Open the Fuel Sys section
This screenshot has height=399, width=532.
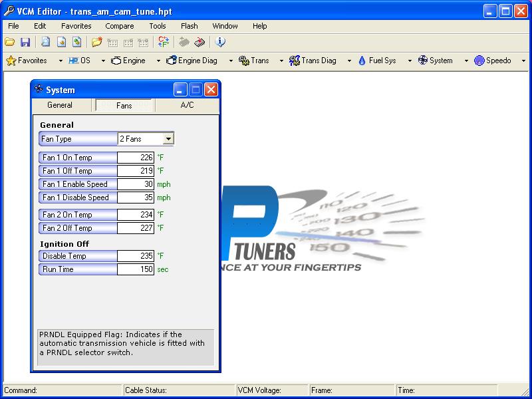[376, 61]
